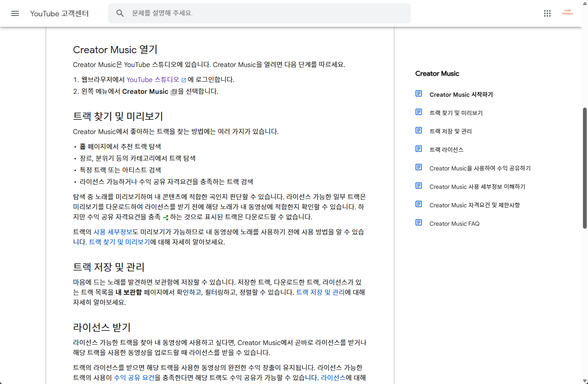Open 트랙 라이선스 in sidebar
The image size is (588, 384).
coord(446,150)
